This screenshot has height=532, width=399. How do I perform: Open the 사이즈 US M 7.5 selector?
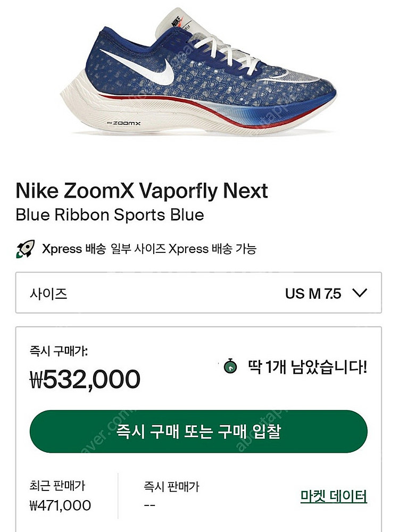coord(198,293)
